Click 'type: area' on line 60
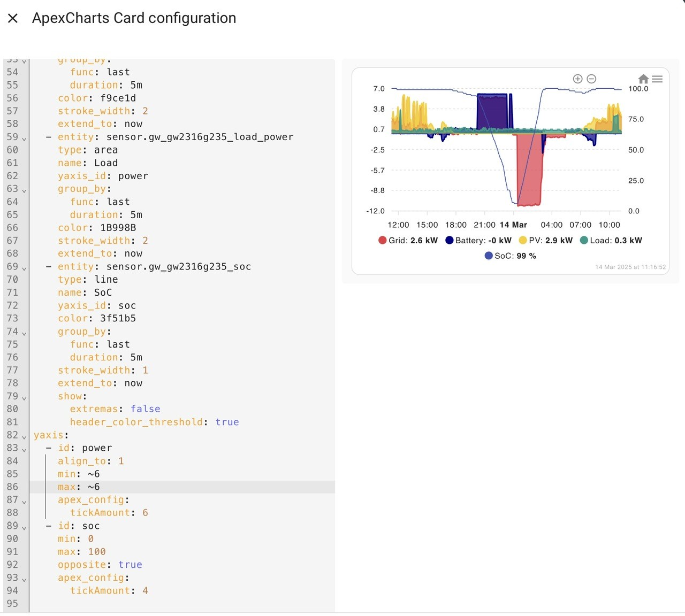Image resolution: width=685 pixels, height=616 pixels. click(x=88, y=150)
